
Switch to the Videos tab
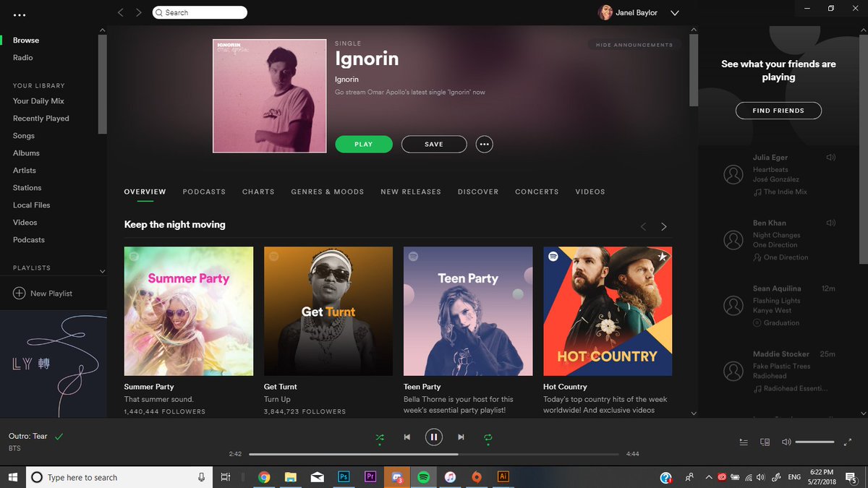coord(590,192)
